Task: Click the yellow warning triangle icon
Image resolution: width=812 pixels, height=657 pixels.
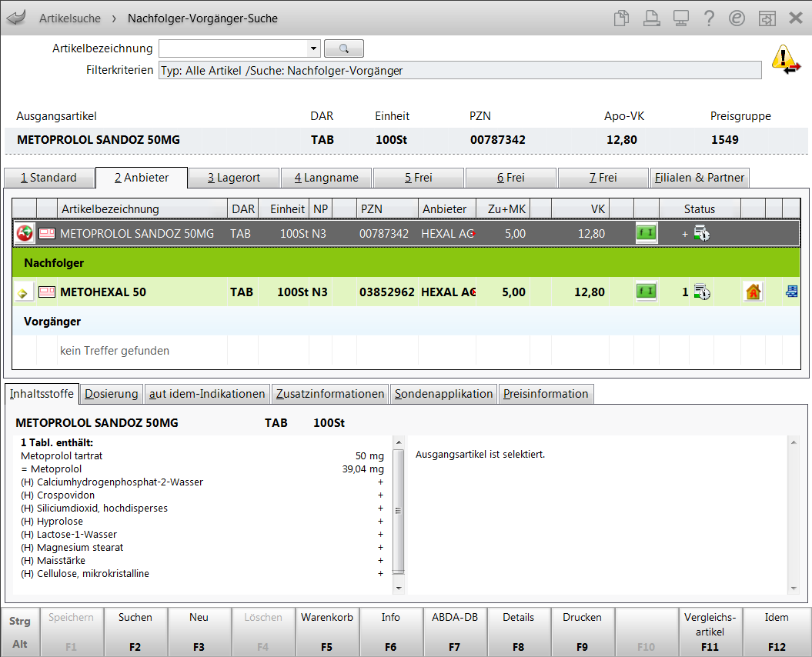Action: tap(785, 59)
